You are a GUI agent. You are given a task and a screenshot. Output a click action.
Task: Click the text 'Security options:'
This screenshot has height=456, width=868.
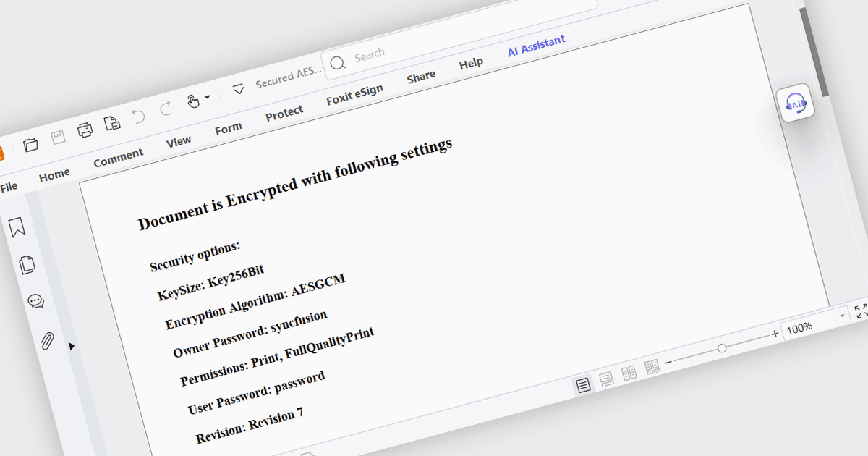point(195,256)
